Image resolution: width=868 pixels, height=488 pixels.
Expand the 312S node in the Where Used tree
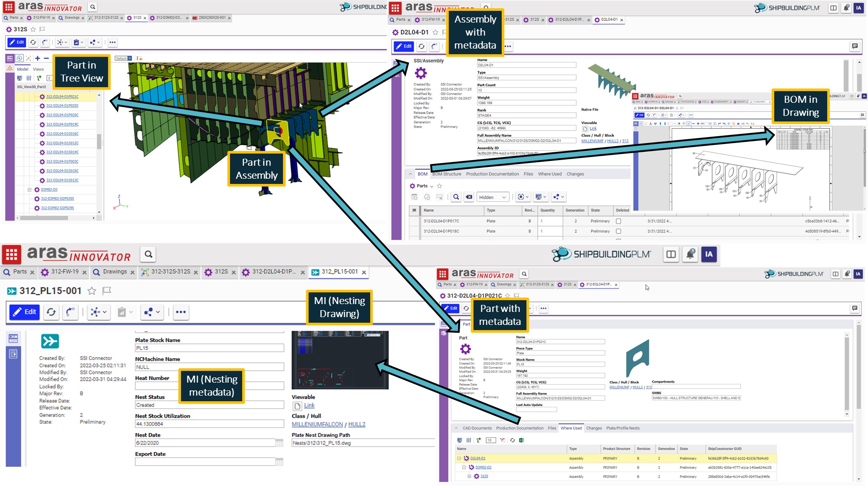pyautogui.click(x=469, y=476)
